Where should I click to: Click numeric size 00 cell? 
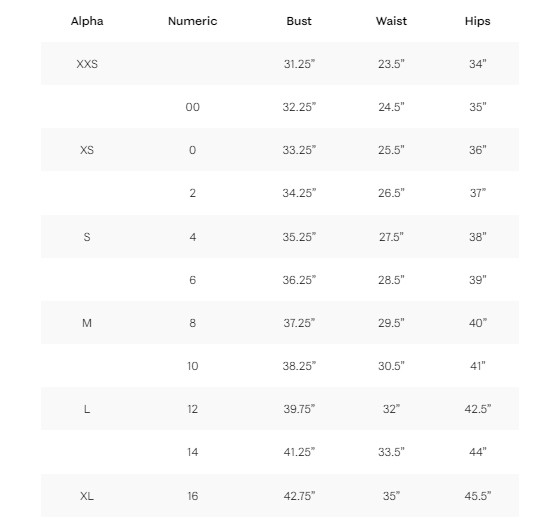(193, 107)
